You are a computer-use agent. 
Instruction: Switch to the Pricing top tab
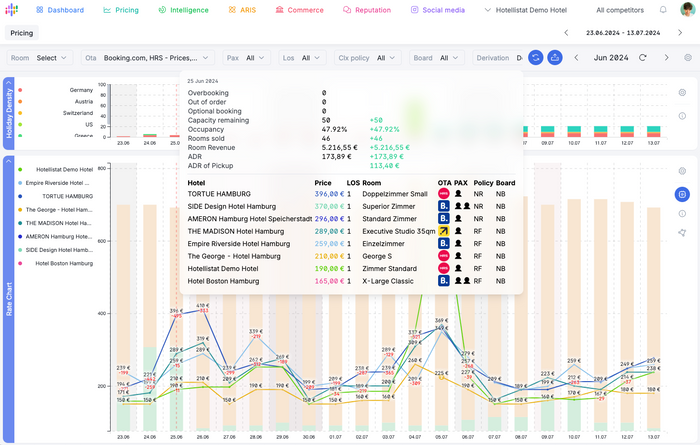click(x=121, y=10)
